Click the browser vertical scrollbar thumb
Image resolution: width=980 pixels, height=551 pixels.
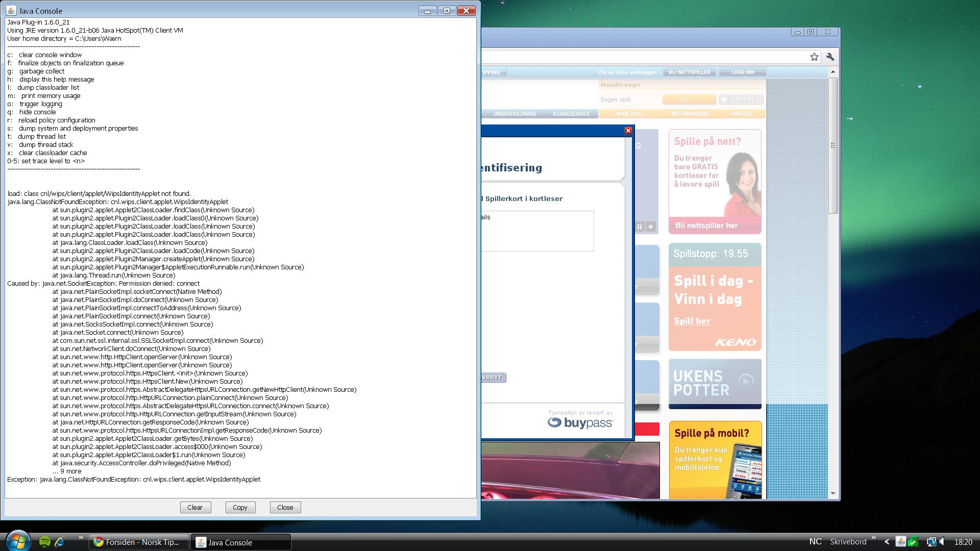point(833,145)
